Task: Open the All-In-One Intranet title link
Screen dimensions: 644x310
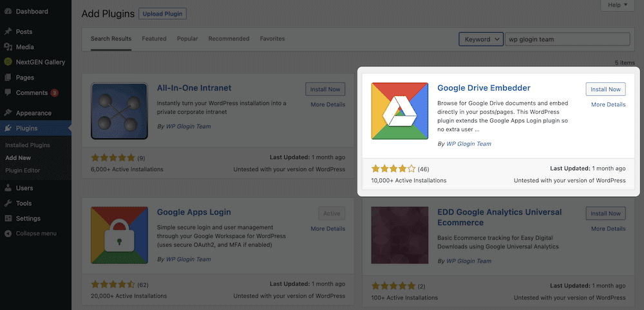Action: point(194,88)
